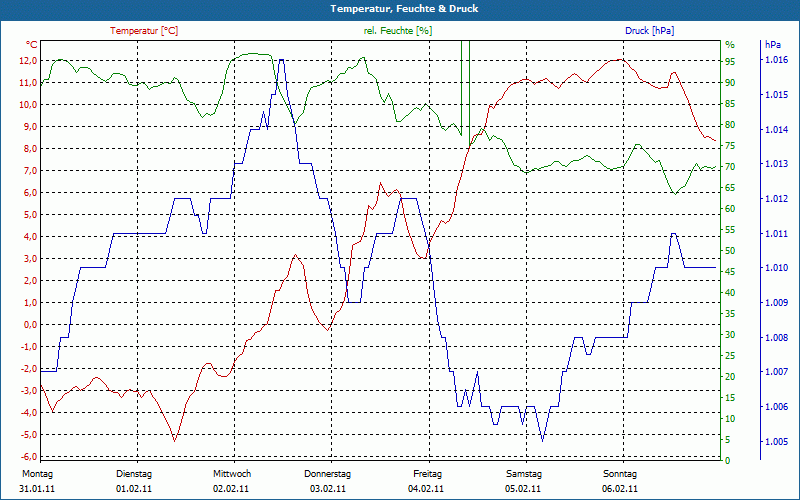
Task: Click the chart title 'Temperatur, Feuchte & Druck'
Action: [404, 9]
